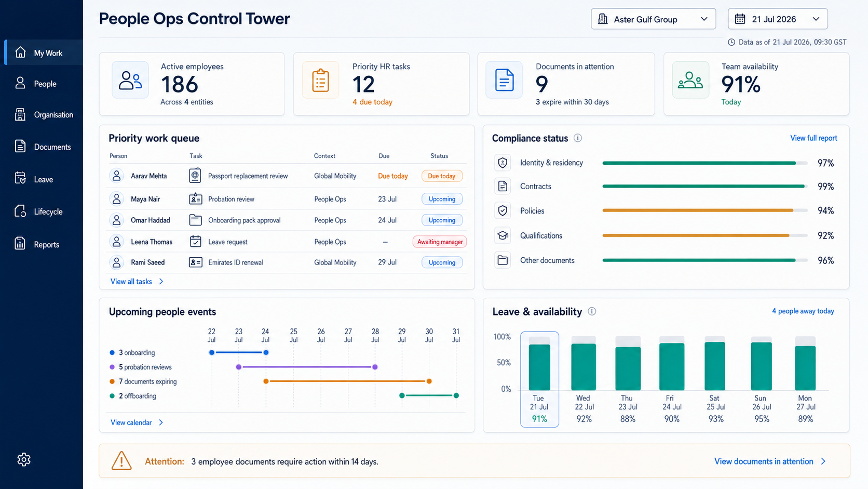868x489 pixels.
Task: Click Identity & residency 97% progress bar
Action: pyautogui.click(x=705, y=163)
